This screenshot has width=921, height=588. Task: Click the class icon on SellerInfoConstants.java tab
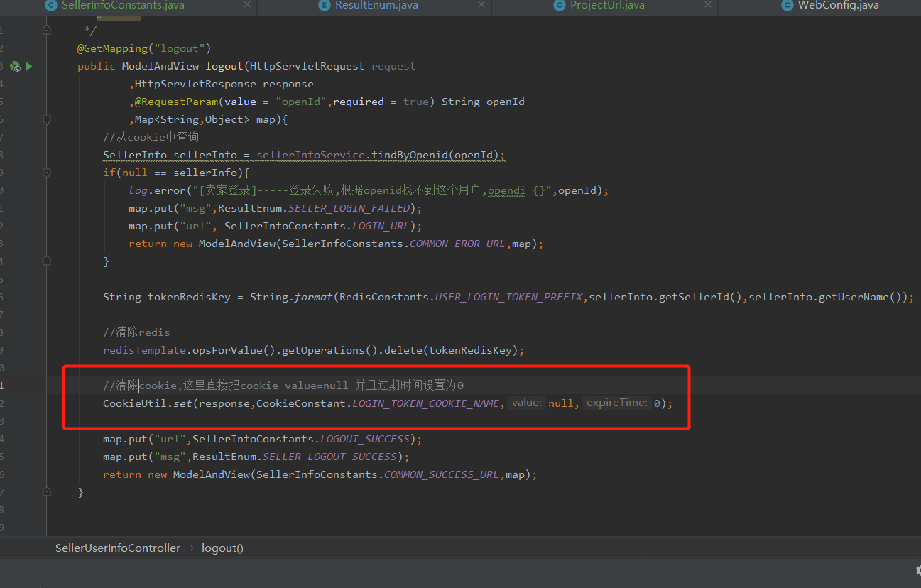(x=50, y=6)
